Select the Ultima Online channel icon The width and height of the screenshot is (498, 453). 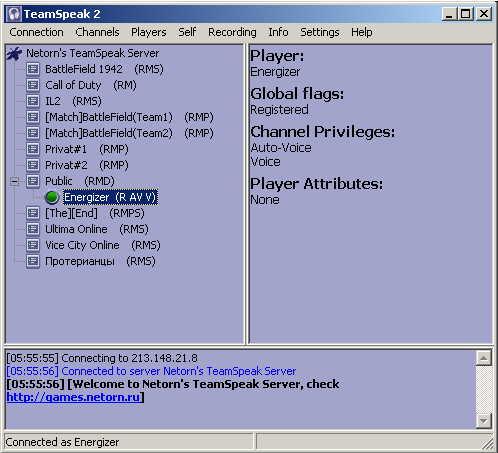pos(33,229)
